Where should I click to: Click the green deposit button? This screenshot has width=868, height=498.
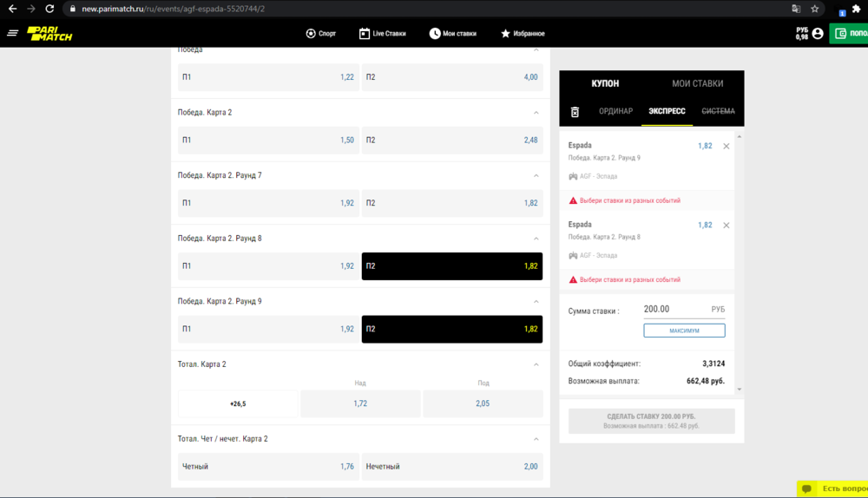[849, 34]
